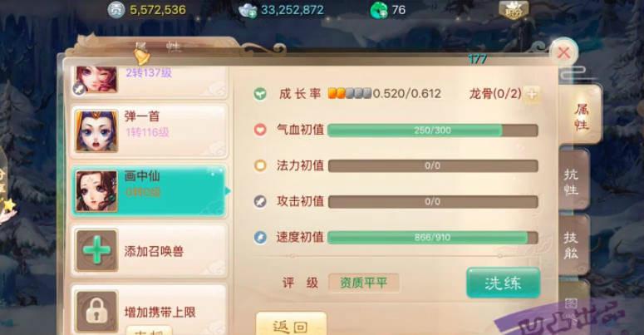644x335 pixels.
Task: Click the blue lightning speed initial value icon
Action: tap(260, 237)
